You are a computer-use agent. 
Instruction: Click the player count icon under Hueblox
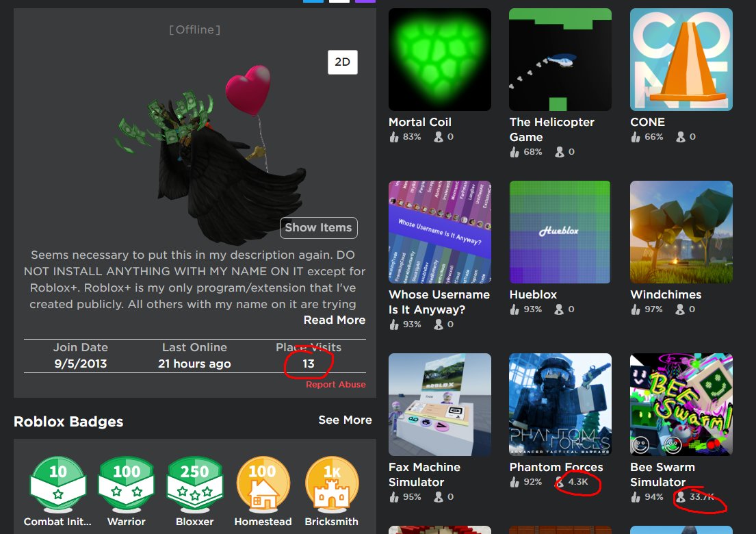pyautogui.click(x=559, y=309)
